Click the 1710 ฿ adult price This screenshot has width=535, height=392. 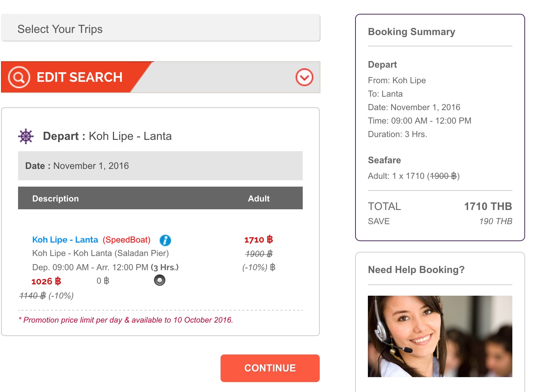[259, 240]
